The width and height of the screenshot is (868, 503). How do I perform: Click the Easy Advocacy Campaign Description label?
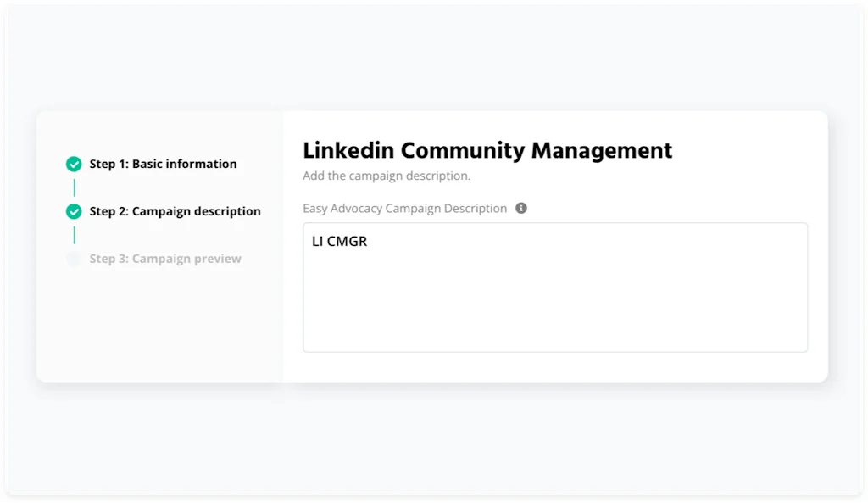pyautogui.click(x=404, y=209)
